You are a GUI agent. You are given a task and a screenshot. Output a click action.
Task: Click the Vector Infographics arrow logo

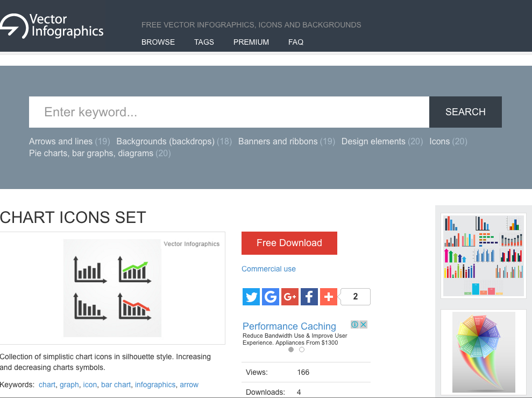pyautogui.click(x=14, y=24)
